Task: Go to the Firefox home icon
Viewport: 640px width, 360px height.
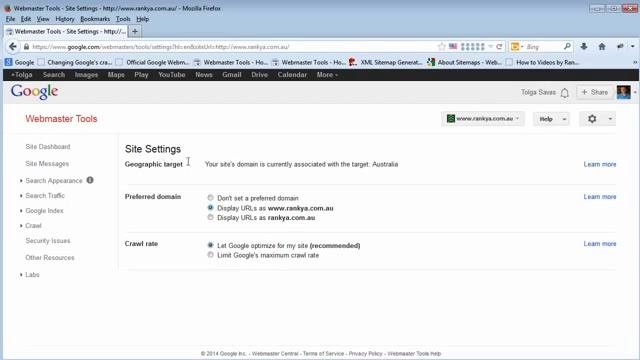Action: tap(602, 47)
